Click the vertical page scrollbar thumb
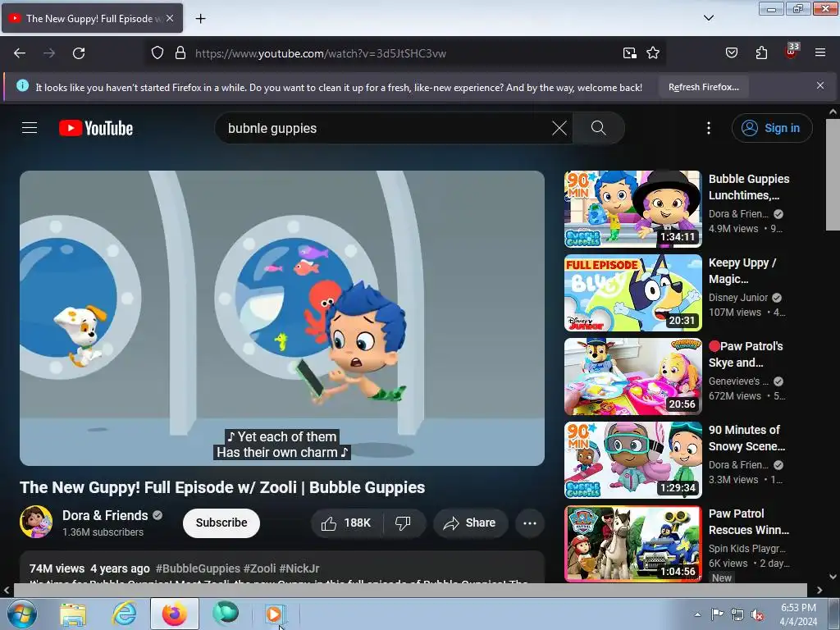The height and width of the screenshot is (630, 840). [x=833, y=175]
